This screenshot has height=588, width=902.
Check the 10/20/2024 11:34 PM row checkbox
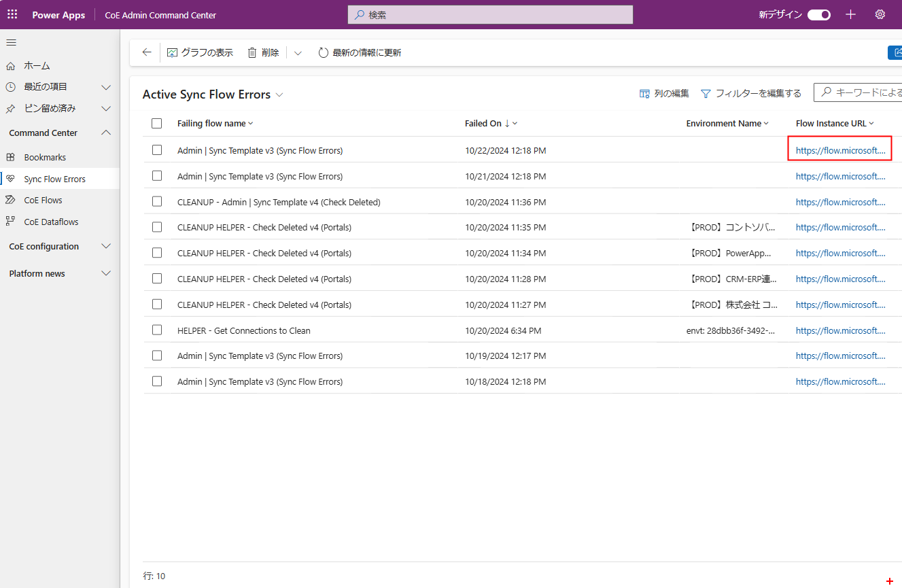pos(157,253)
